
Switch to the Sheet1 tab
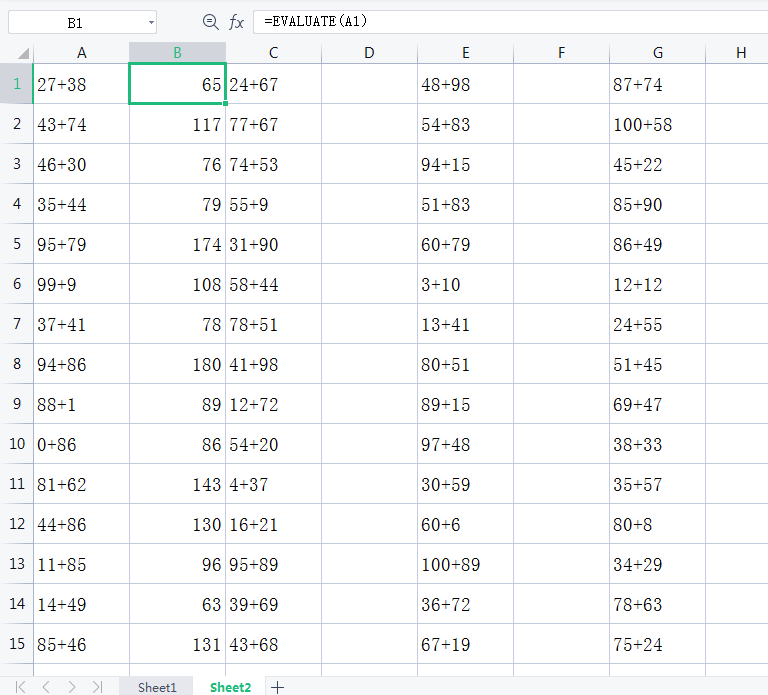[x=157, y=687]
